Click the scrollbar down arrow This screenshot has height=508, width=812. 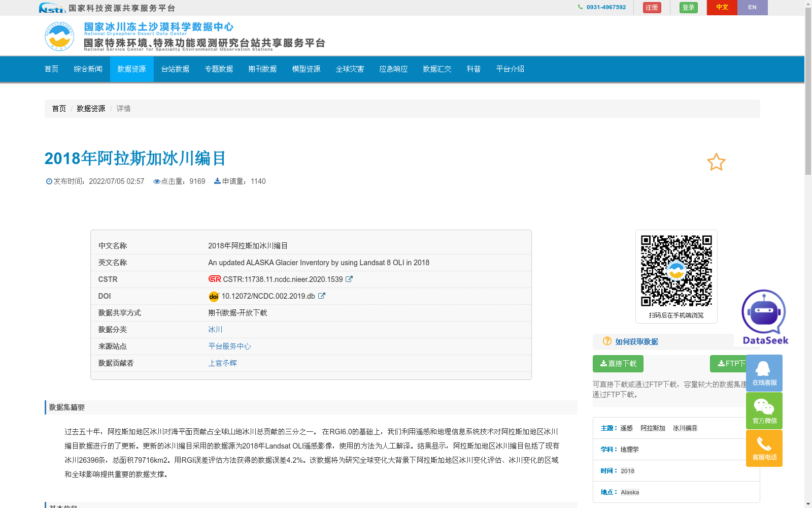[808, 504]
